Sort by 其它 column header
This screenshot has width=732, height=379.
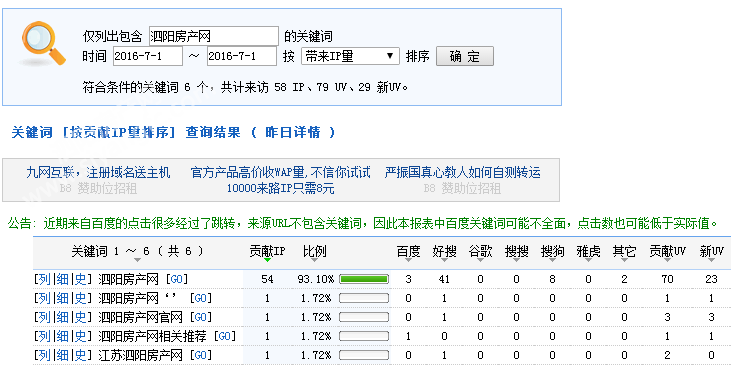[624, 252]
